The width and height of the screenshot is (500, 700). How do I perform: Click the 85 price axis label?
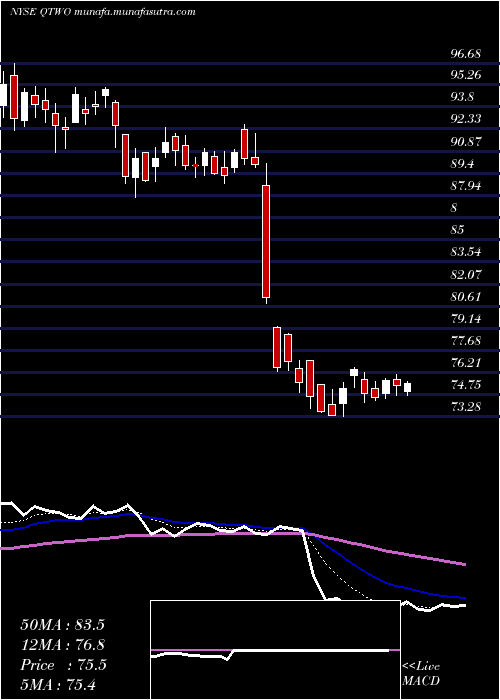(x=457, y=230)
